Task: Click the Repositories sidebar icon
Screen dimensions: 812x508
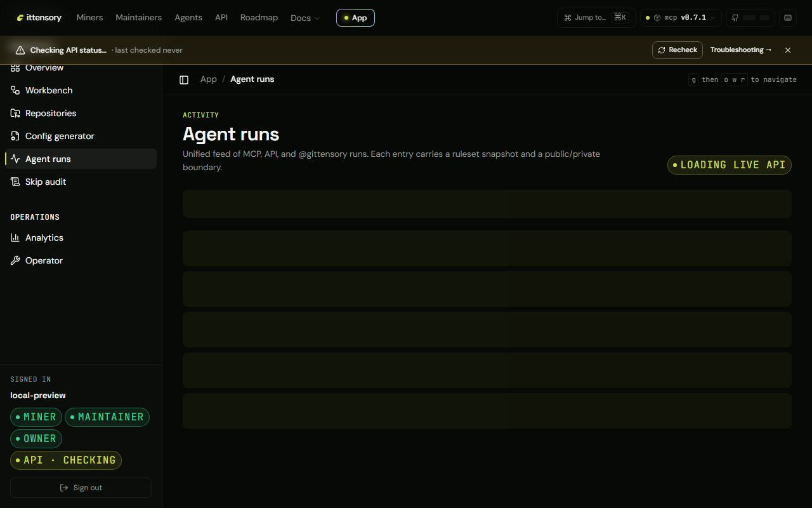Action: coord(15,113)
